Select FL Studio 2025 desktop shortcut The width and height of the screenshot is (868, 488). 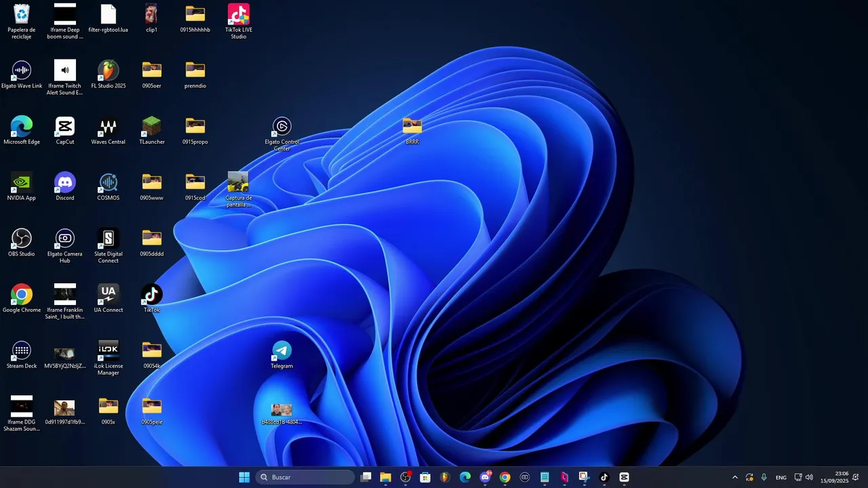(x=108, y=75)
